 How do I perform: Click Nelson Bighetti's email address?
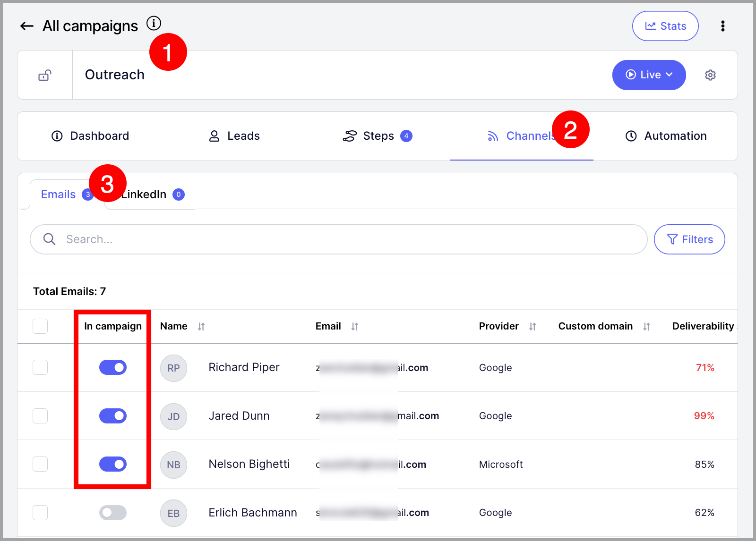coord(371,465)
